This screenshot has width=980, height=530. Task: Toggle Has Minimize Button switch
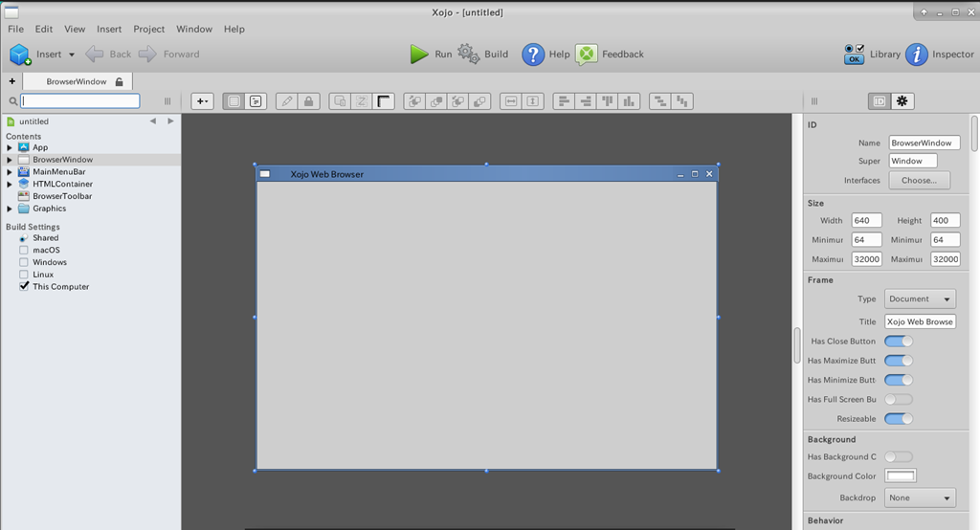tap(898, 380)
